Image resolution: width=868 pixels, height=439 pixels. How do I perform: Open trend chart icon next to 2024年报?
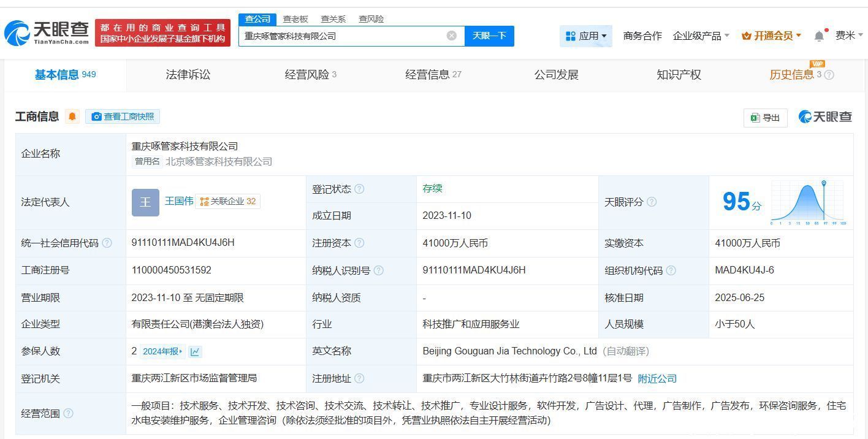tap(194, 351)
